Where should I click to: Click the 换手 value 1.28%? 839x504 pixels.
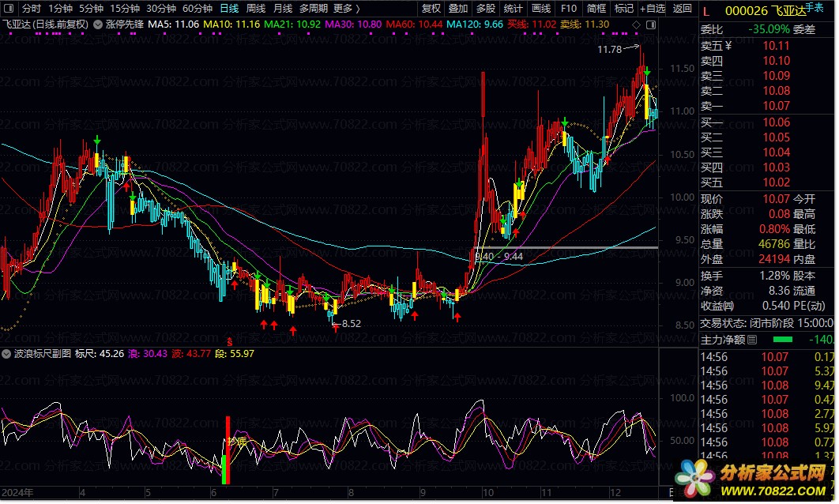[774, 276]
